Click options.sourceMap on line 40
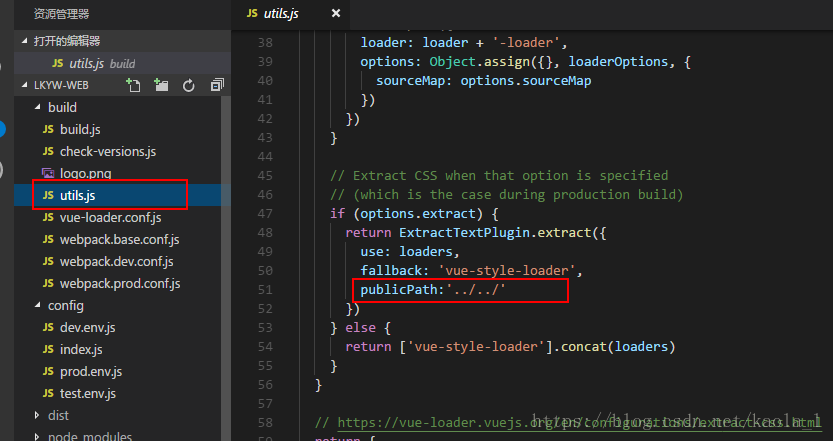Viewport: 833px width, 441px height. coord(525,81)
